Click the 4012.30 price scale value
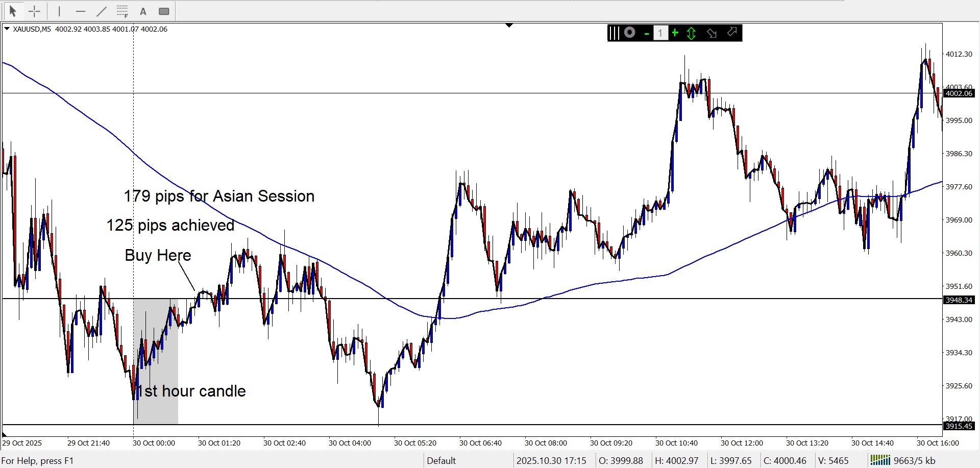 959,54
